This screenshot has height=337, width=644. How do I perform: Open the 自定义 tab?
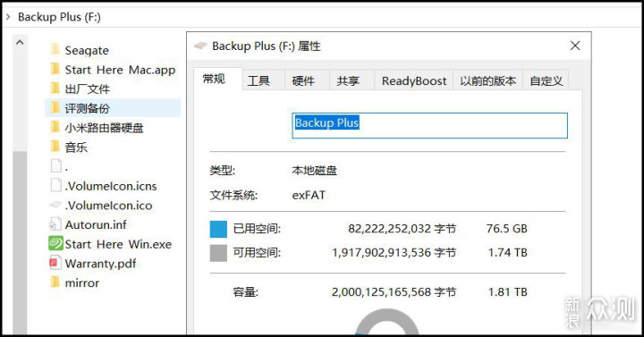point(546,80)
